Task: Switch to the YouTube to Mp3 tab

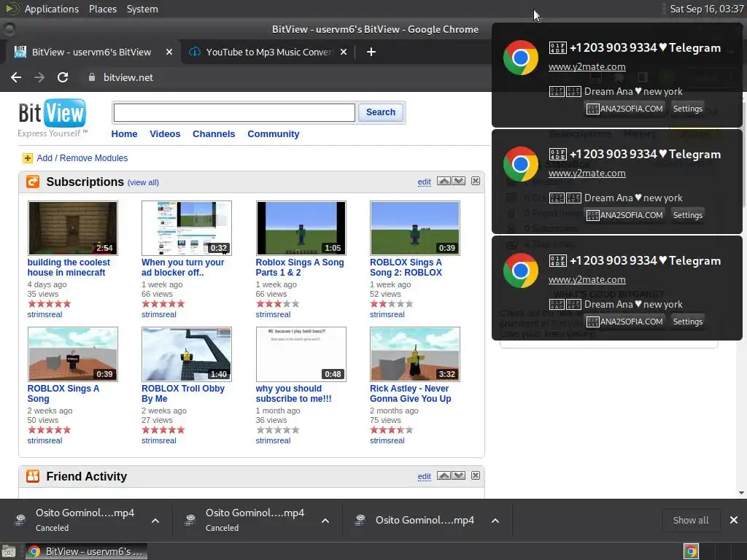Action: coord(268,52)
